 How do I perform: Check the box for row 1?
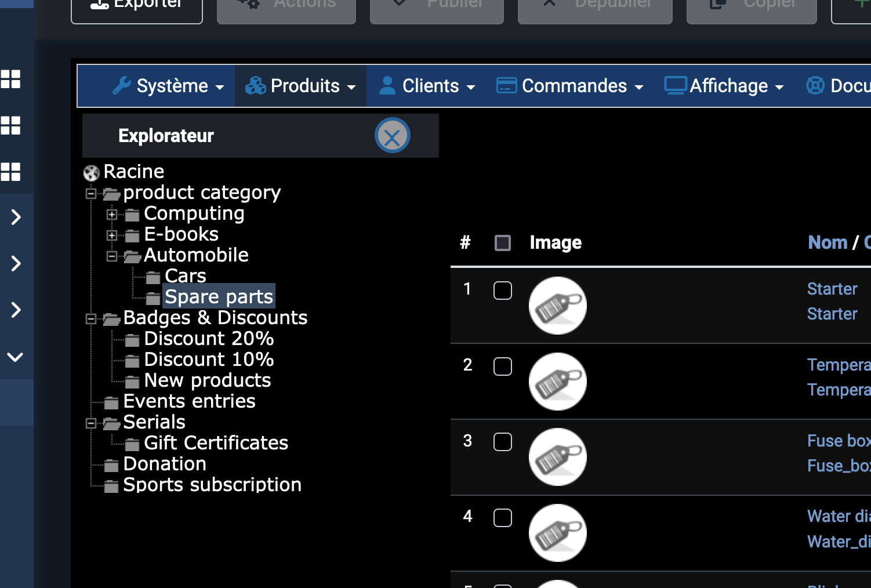click(503, 291)
